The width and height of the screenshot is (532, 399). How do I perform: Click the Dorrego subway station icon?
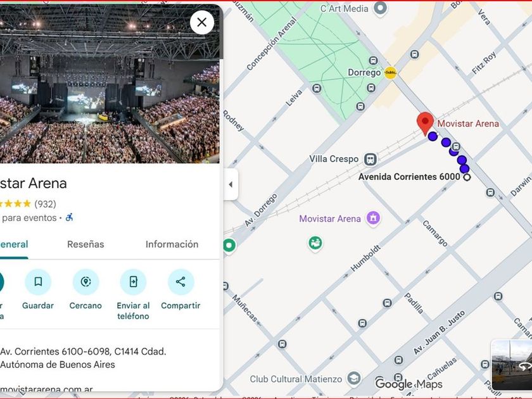[x=391, y=73]
